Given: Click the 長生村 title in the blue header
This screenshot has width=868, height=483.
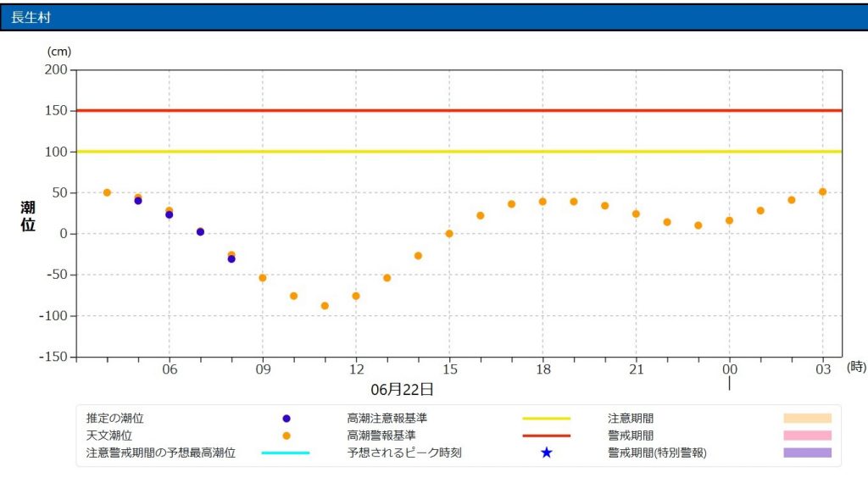Looking at the screenshot, I should pyautogui.click(x=31, y=18).
